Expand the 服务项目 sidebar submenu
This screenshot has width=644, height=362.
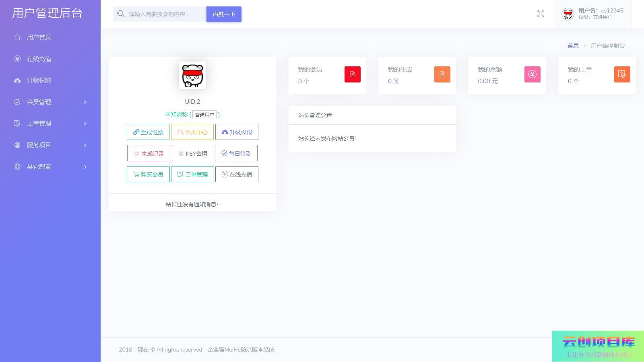coord(50,145)
